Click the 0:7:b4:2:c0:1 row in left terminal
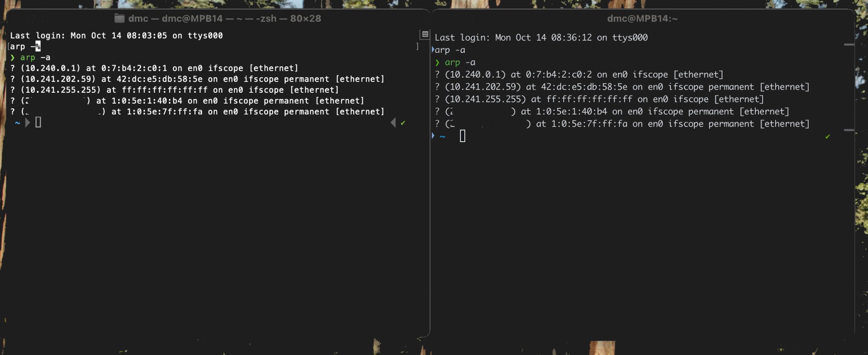868x355 pixels. pyautogui.click(x=154, y=68)
